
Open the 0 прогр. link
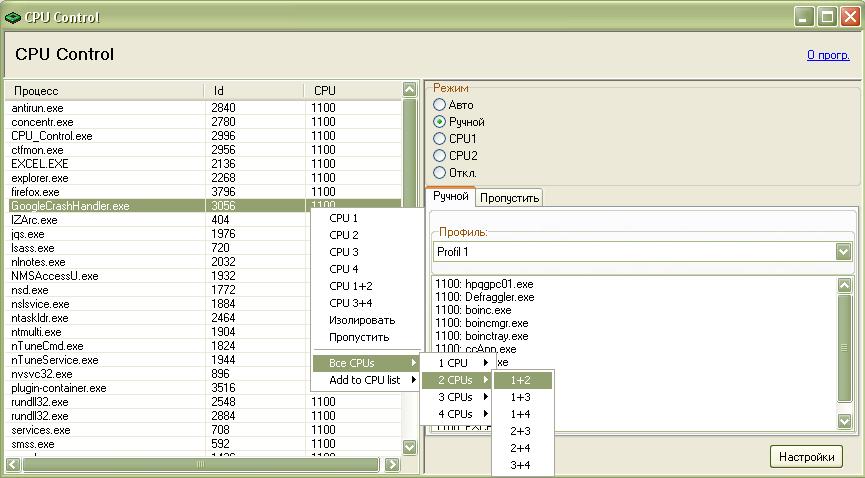[x=828, y=55]
